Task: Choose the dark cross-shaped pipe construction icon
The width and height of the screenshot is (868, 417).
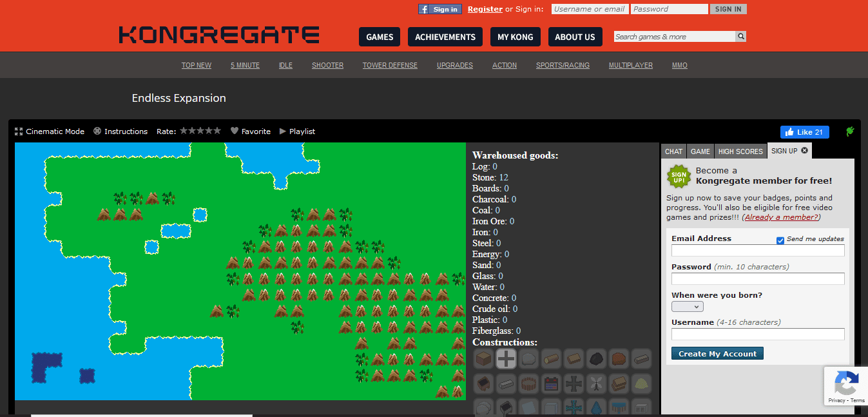Action: click(574, 383)
